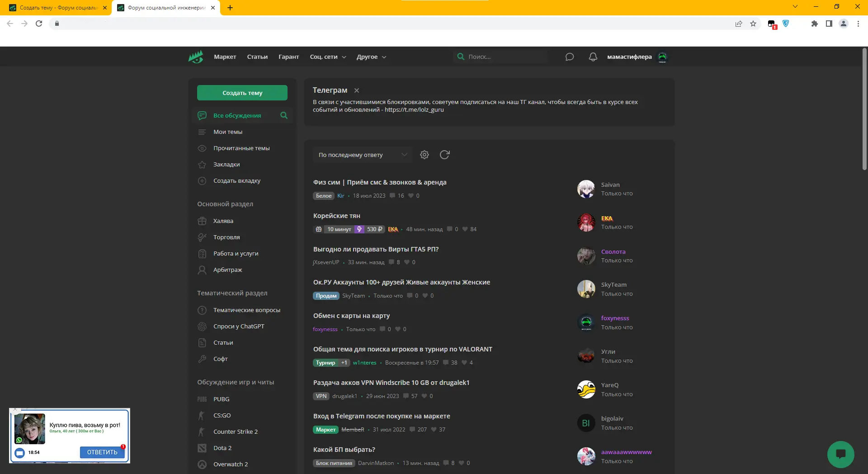The width and height of the screenshot is (868, 474).
Task: Click Saivan's avatar thumbnail
Action: 586,189
